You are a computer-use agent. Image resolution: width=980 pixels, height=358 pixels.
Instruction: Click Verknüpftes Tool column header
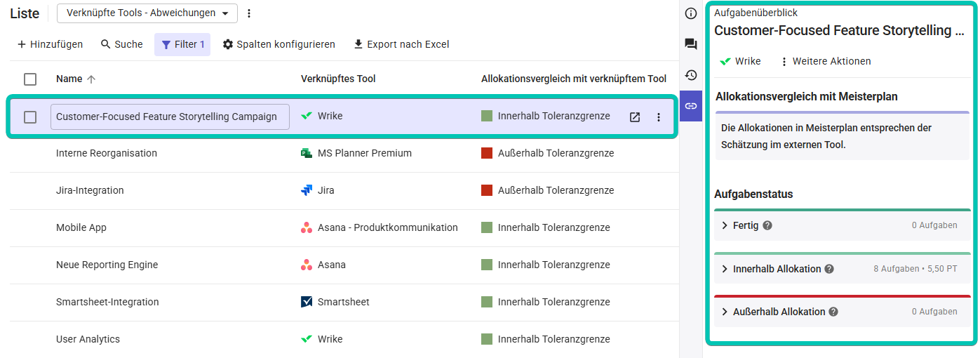tap(338, 79)
